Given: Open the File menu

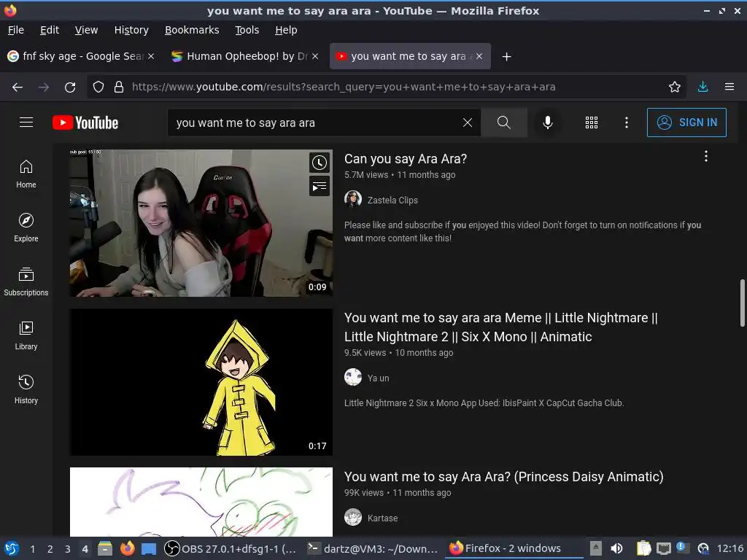Looking at the screenshot, I should pyautogui.click(x=16, y=30).
